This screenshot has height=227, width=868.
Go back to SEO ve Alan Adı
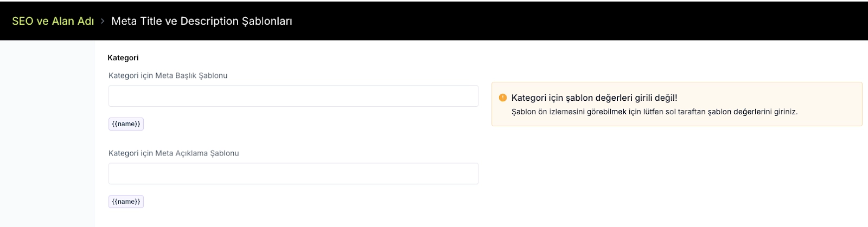tap(53, 21)
